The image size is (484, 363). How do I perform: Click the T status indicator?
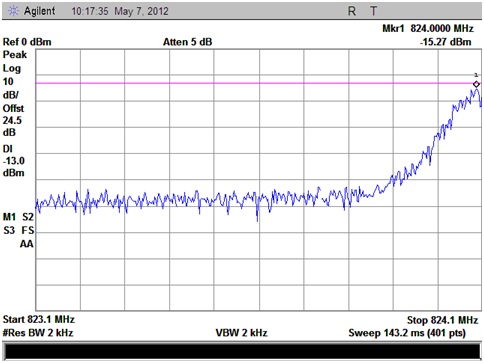click(374, 11)
